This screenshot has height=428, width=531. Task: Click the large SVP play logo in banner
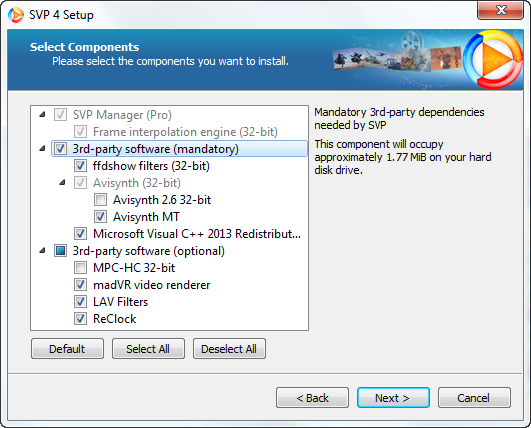click(493, 60)
